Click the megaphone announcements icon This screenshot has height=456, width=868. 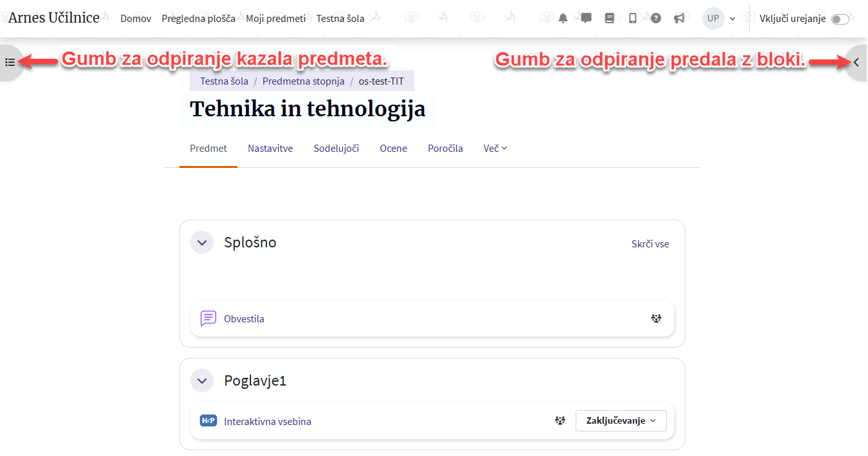point(679,19)
